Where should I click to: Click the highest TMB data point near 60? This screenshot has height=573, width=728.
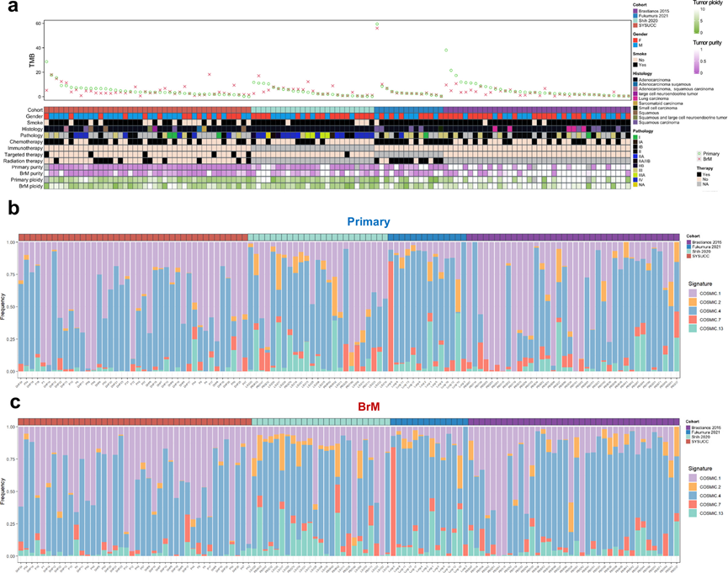click(x=377, y=24)
